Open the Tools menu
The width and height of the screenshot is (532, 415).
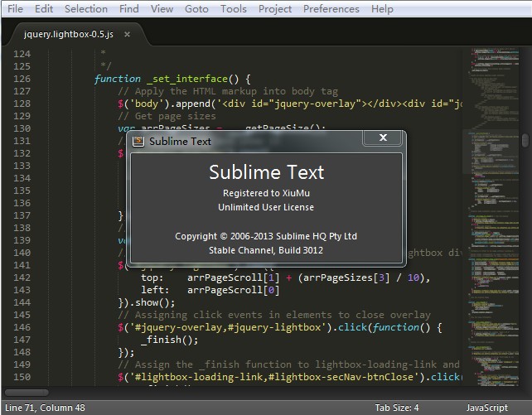point(234,9)
